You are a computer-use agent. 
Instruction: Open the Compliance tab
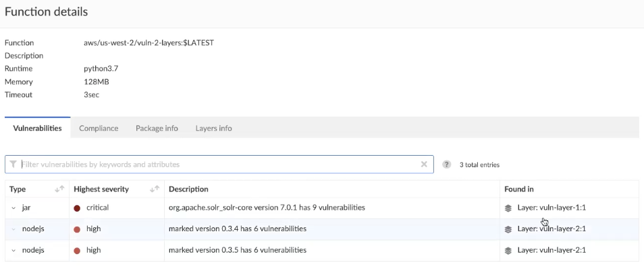tap(99, 128)
